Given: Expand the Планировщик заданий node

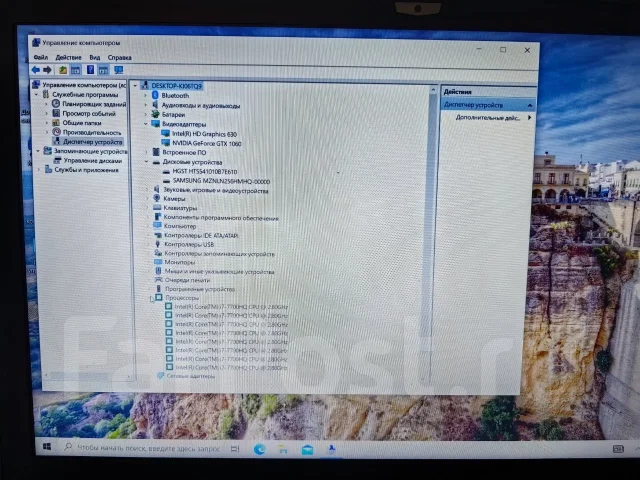Looking at the screenshot, I should [46, 104].
